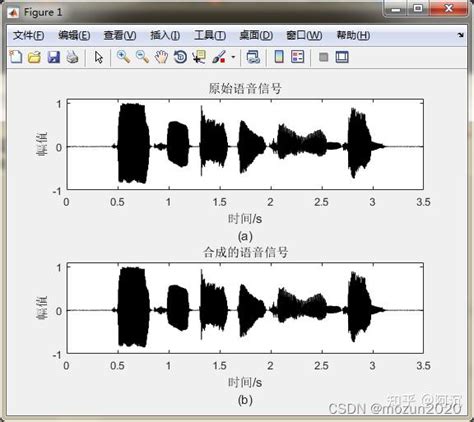
Task: Select the Rotate 3D tool
Action: pyautogui.click(x=180, y=57)
